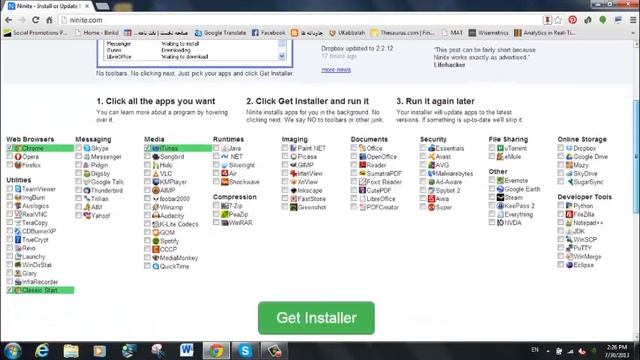Click the Foxit Reader label
The height and width of the screenshot is (360, 640).
[384, 182]
